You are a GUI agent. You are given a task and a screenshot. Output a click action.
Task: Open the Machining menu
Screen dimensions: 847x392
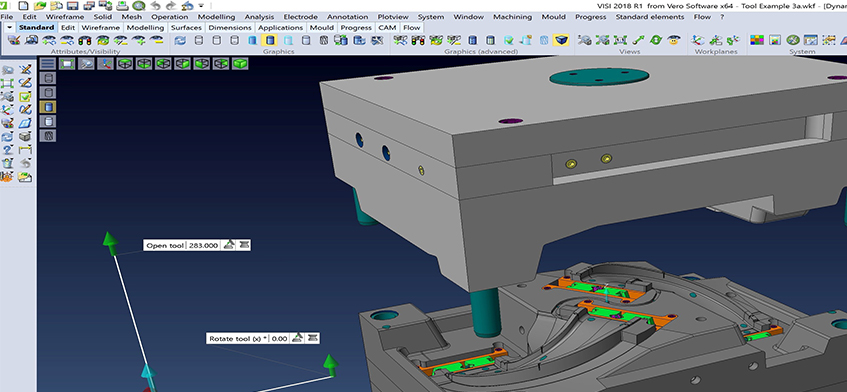pos(513,17)
